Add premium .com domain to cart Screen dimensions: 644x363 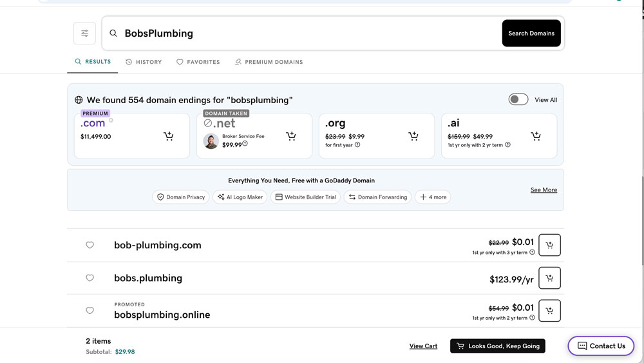[x=168, y=136]
